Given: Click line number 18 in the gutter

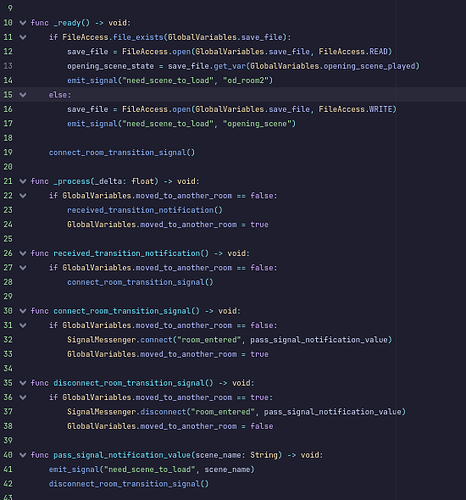Looking at the screenshot, I should (8, 138).
